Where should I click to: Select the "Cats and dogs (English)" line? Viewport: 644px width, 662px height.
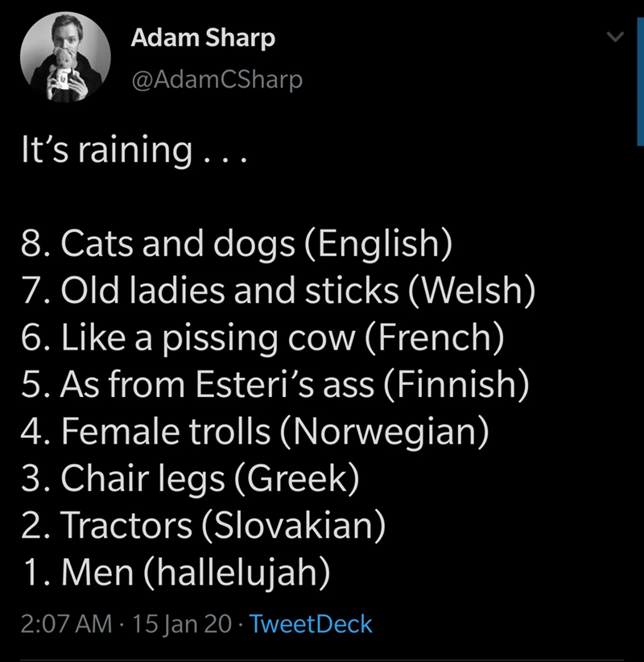(234, 242)
